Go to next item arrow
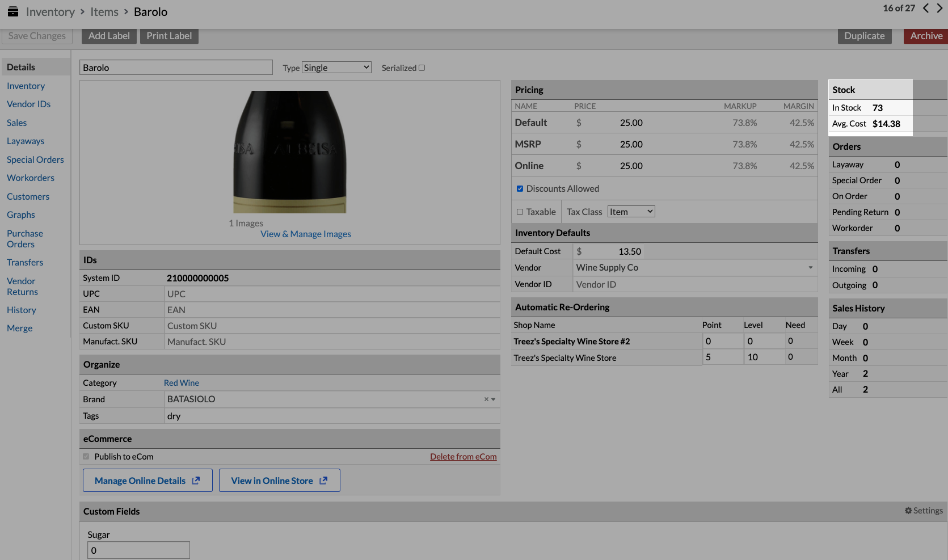Screen dimensions: 948x560 (x=939, y=8)
